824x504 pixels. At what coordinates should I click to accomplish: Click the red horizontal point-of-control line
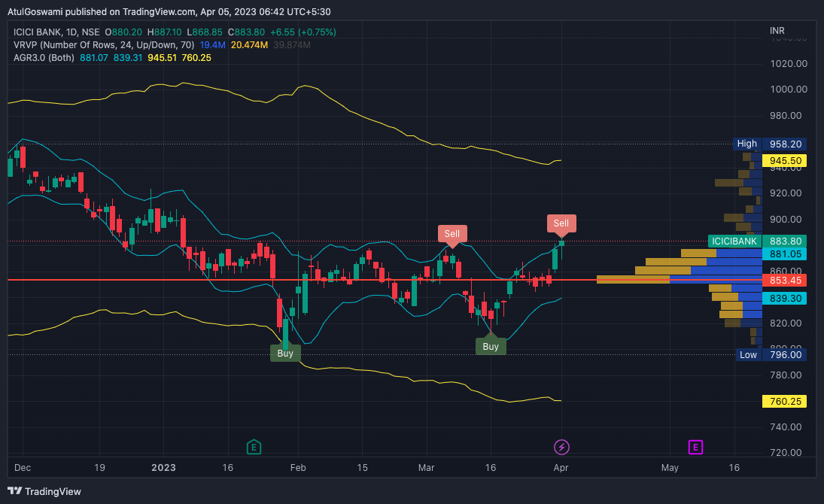pyautogui.click(x=385, y=280)
